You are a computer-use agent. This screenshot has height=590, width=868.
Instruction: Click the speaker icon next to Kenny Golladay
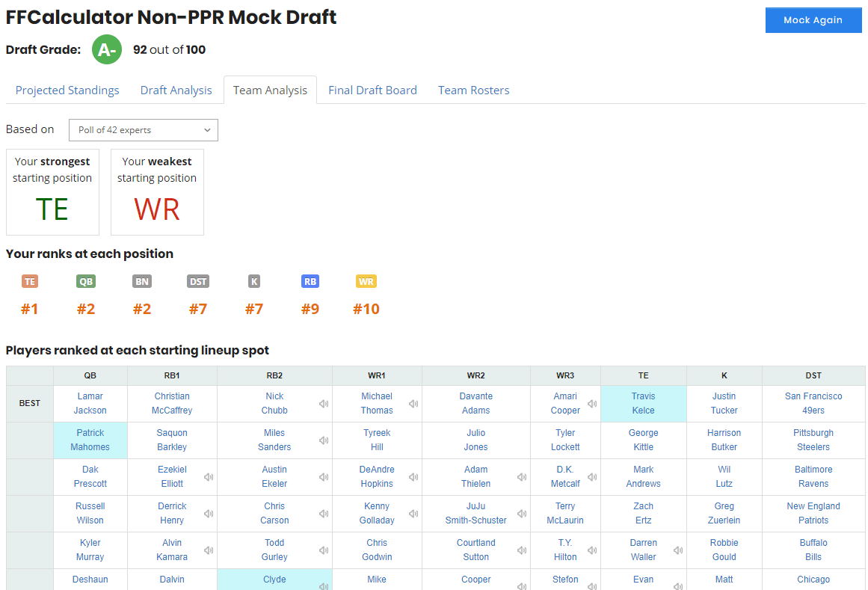pyautogui.click(x=413, y=514)
